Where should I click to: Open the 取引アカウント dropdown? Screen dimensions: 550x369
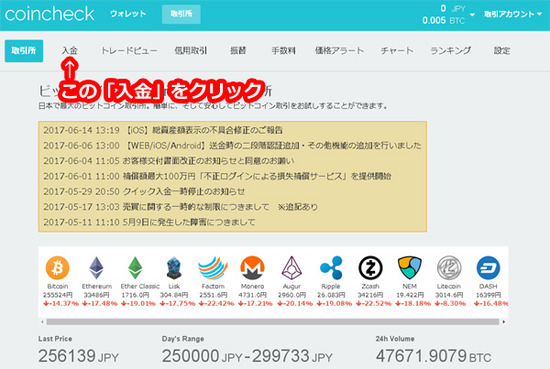(x=513, y=14)
